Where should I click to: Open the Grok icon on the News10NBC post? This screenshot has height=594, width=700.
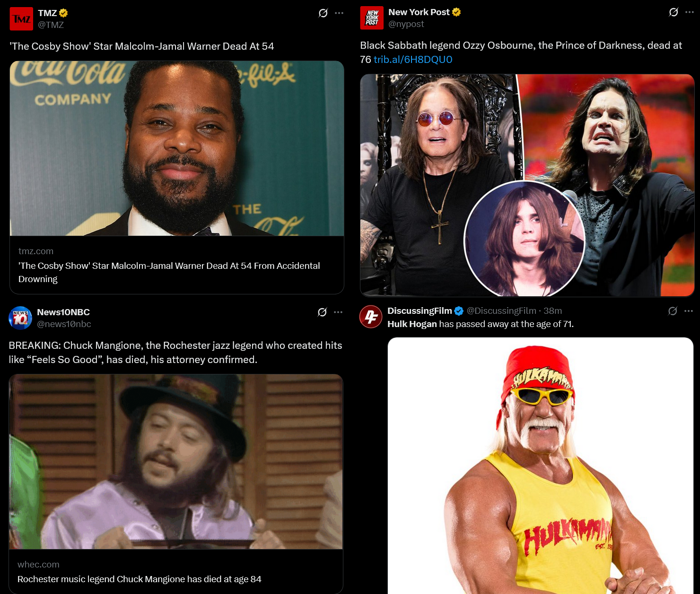[x=322, y=312]
